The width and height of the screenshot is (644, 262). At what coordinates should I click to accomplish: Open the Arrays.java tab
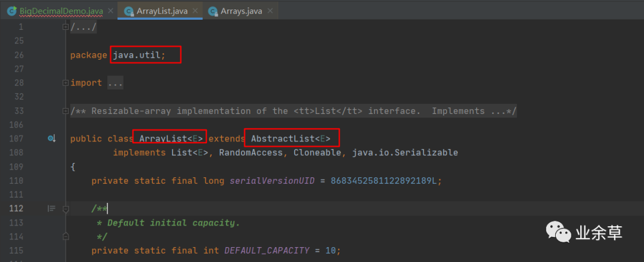241,11
